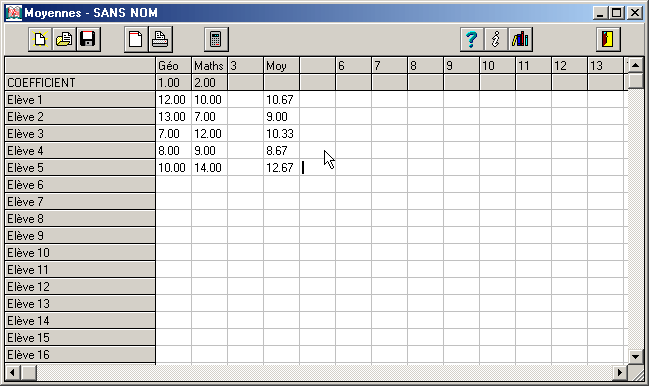649x386 pixels.
Task: Maximize the Moyennes window
Action: coord(617,13)
